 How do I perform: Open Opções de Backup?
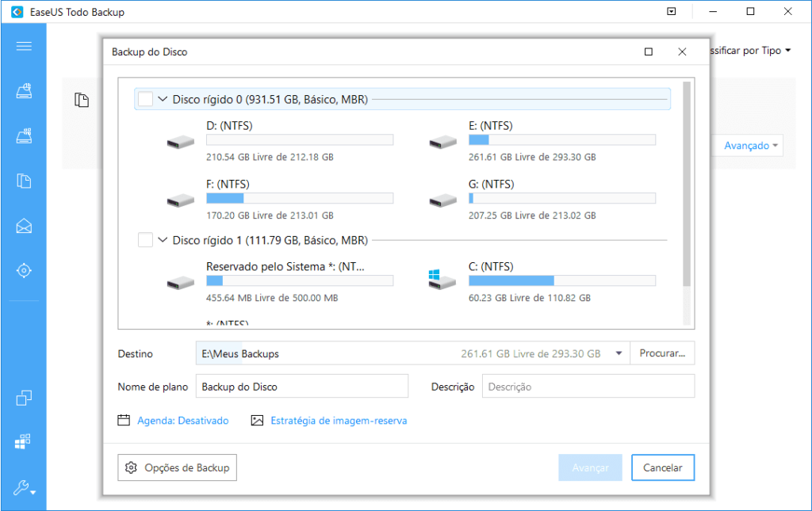click(177, 467)
